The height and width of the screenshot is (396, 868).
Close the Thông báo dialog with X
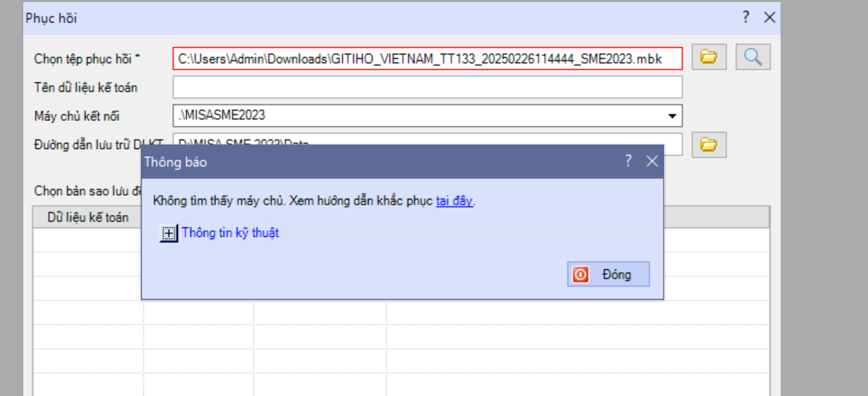(x=652, y=161)
